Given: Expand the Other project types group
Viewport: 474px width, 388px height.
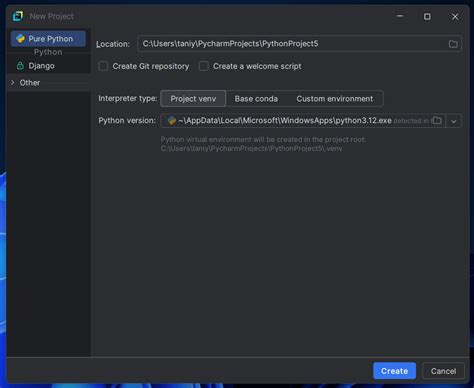Looking at the screenshot, I should (x=13, y=82).
